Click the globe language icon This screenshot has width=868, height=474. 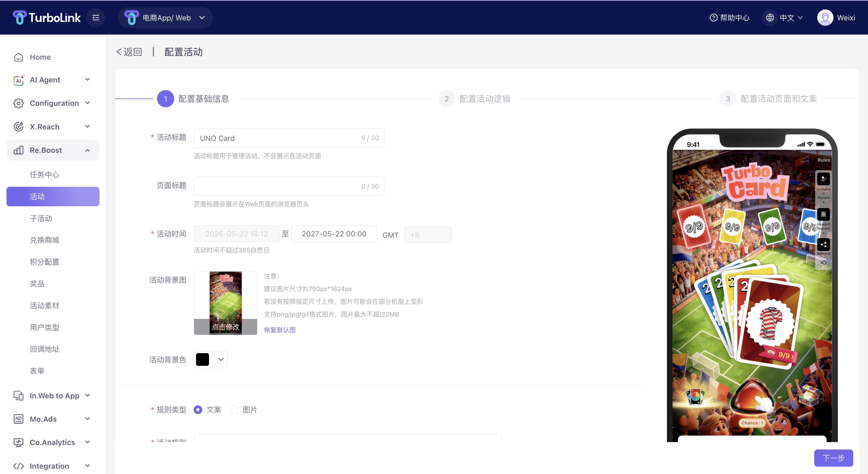(770, 17)
